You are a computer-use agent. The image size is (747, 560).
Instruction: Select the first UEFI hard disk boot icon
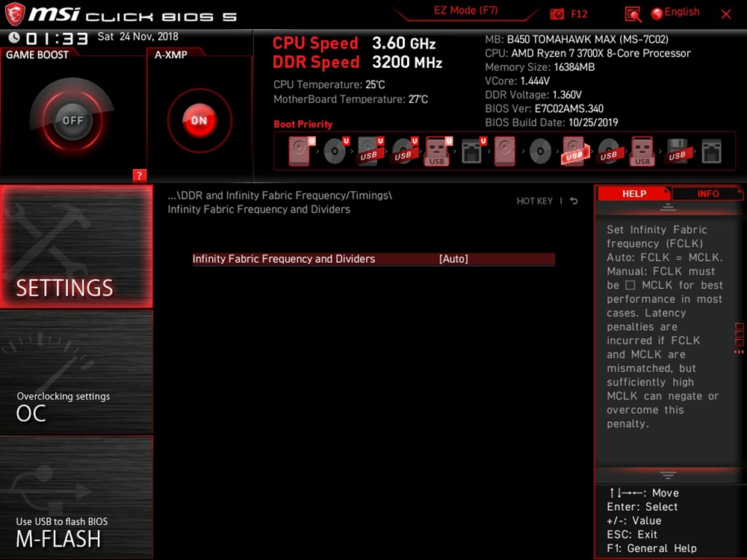(301, 151)
